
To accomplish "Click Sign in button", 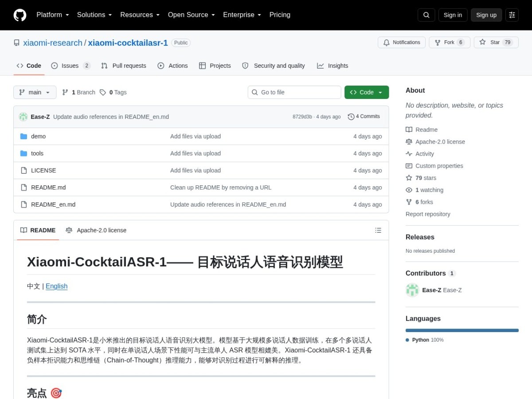I will click(x=453, y=15).
